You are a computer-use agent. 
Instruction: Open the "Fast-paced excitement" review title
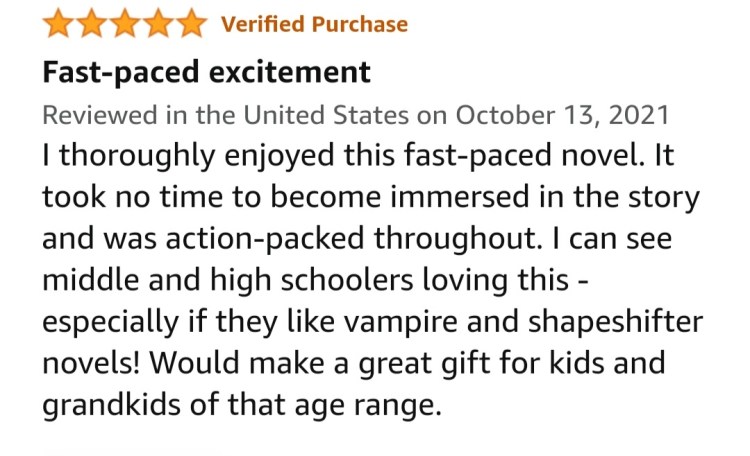(206, 72)
